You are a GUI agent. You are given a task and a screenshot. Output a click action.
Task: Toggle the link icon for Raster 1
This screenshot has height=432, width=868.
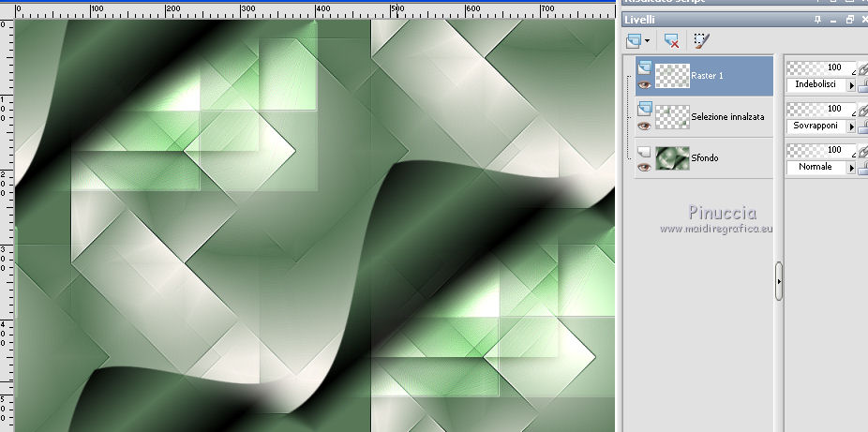pos(862,68)
